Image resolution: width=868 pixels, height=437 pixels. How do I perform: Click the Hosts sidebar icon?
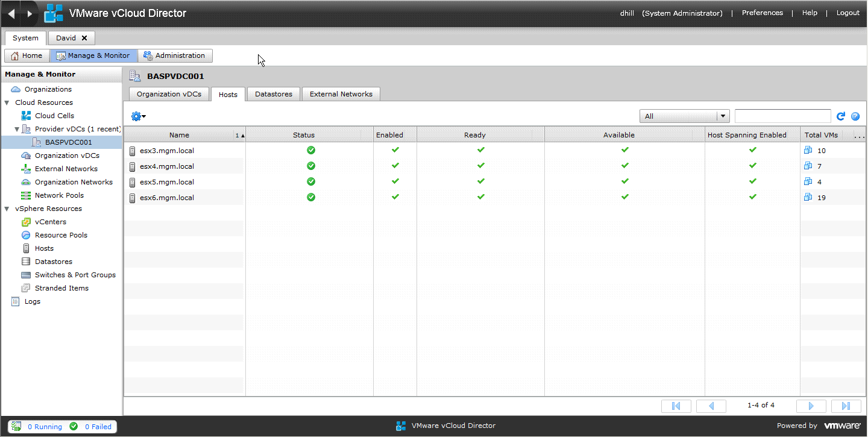point(26,248)
